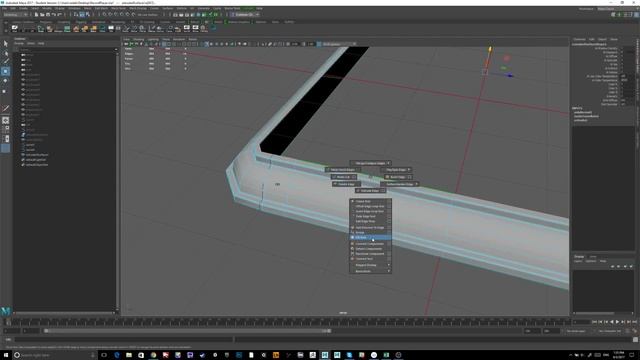Activate the highlighted Move tool
640x360 pixels.
[x=6, y=71]
